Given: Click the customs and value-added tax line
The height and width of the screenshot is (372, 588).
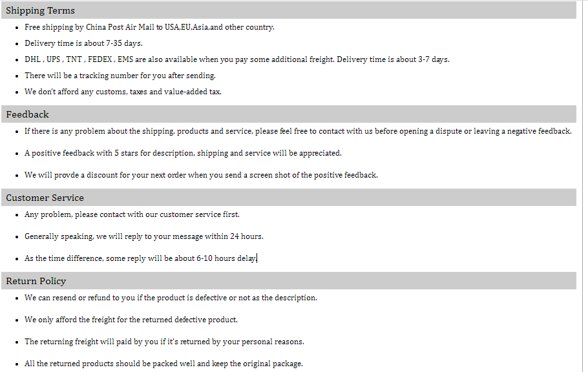Looking at the screenshot, I should [x=123, y=92].
